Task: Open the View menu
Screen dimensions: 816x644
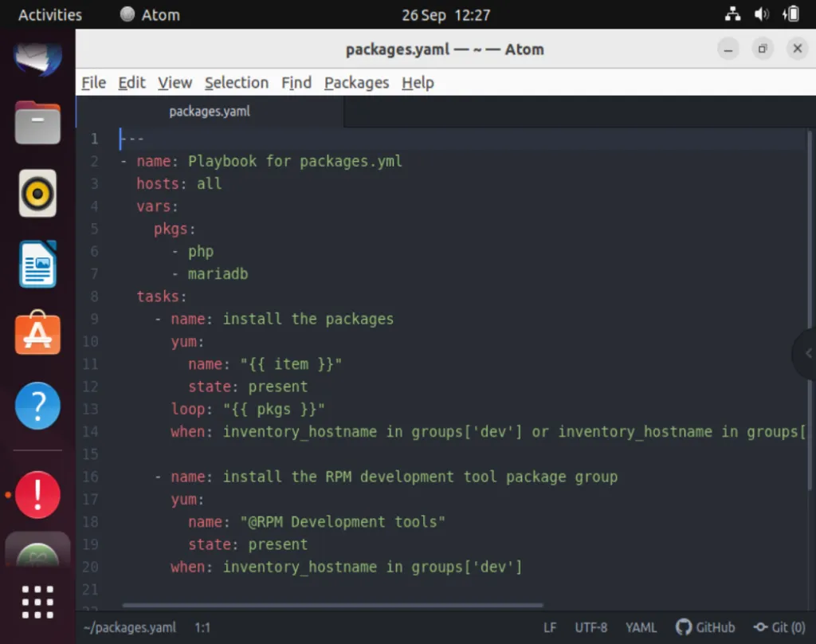Action: (175, 83)
